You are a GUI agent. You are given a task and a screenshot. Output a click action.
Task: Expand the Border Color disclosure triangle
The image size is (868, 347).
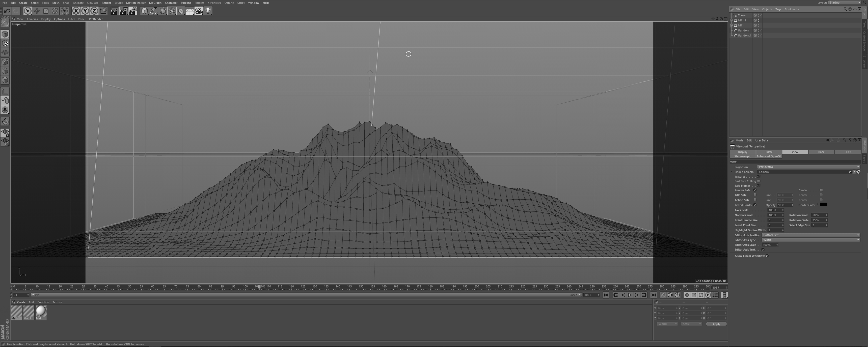[818, 205]
